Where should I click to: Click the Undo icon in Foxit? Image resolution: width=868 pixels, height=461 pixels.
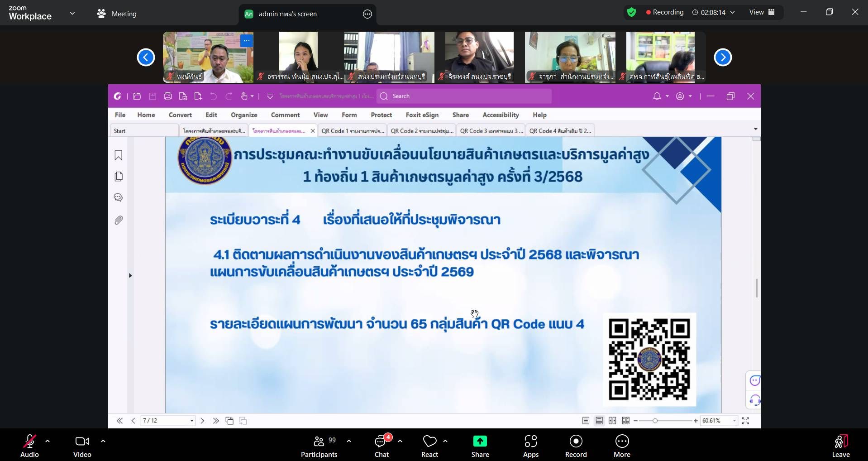tap(213, 96)
